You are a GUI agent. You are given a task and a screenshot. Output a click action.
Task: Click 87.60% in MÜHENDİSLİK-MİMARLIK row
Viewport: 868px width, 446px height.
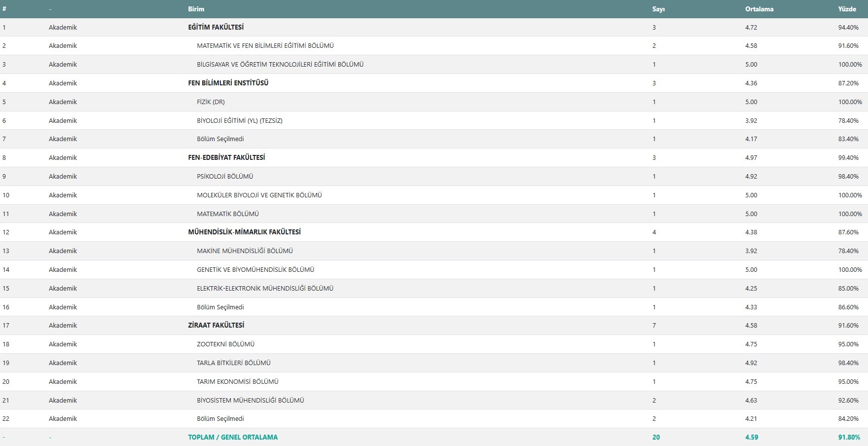click(848, 232)
